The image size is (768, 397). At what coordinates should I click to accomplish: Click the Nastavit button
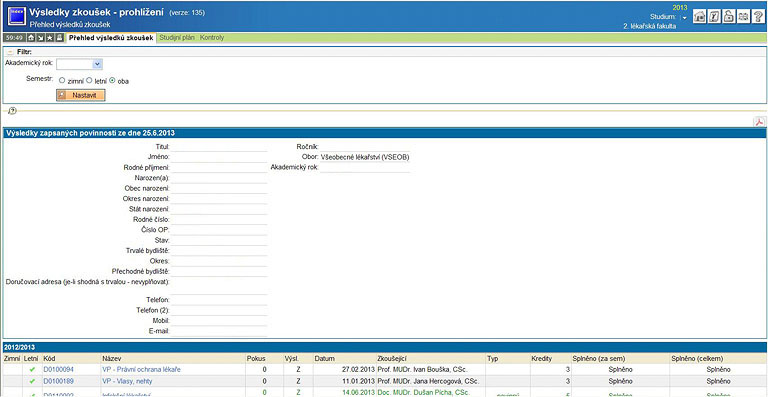[80, 95]
